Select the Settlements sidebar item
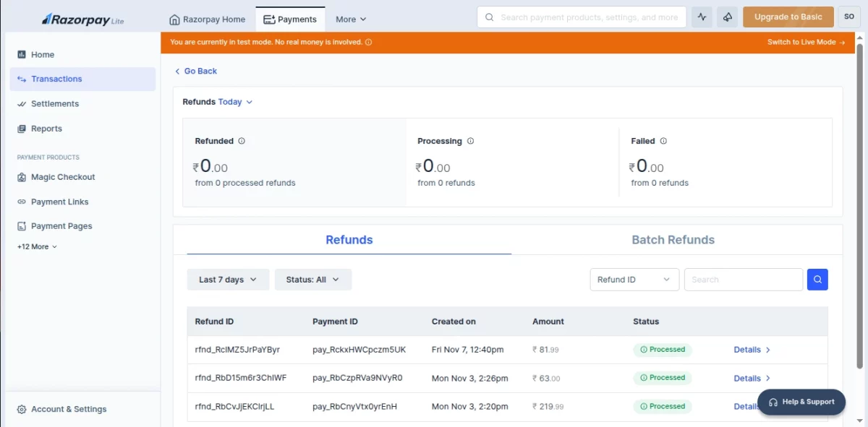This screenshot has height=427, width=868. pyautogui.click(x=55, y=103)
